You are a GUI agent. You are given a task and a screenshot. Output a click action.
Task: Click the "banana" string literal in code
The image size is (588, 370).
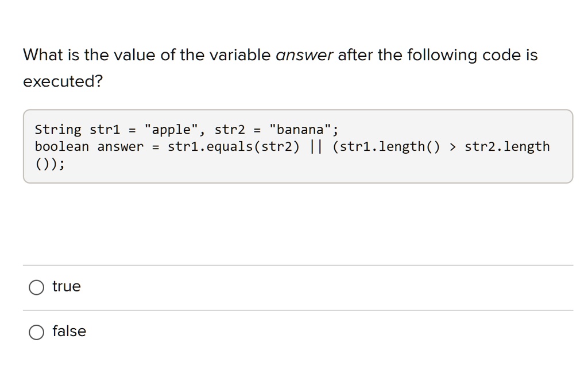[300, 129]
